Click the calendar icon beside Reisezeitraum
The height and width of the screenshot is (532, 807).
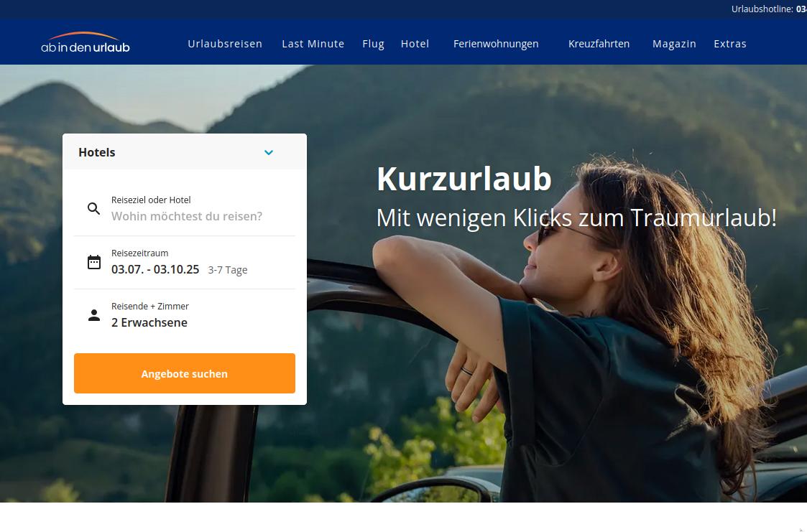[93, 262]
